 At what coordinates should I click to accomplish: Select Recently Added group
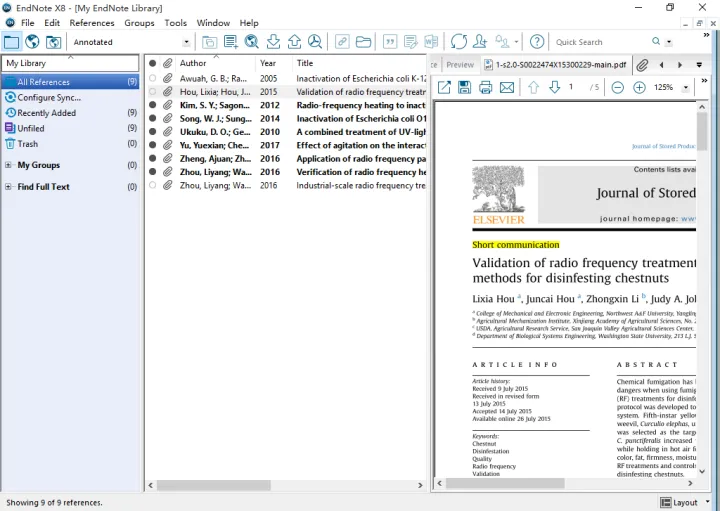click(x=70, y=113)
